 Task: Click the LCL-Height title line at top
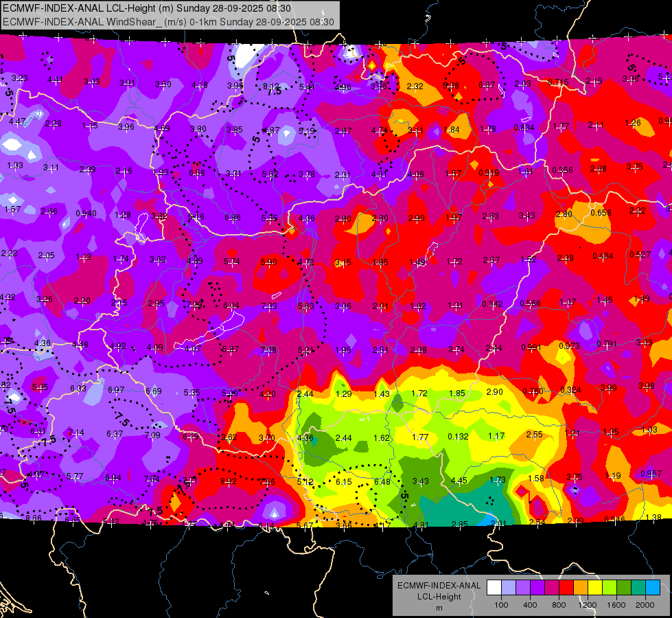[x=147, y=8]
